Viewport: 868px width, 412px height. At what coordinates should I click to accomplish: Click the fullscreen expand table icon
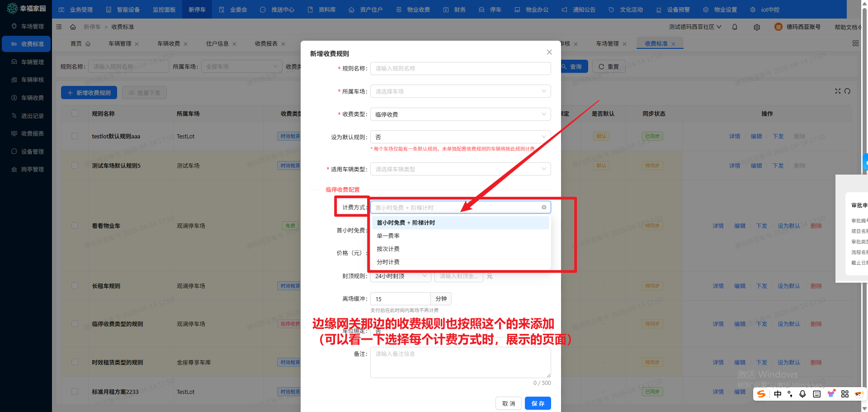tap(838, 91)
